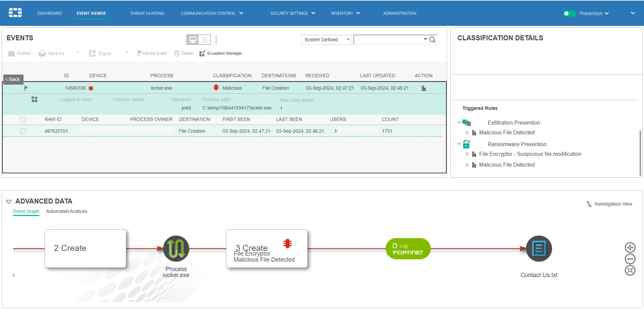
Task: Open the Mark As dropdown arrow
Action: (78, 53)
